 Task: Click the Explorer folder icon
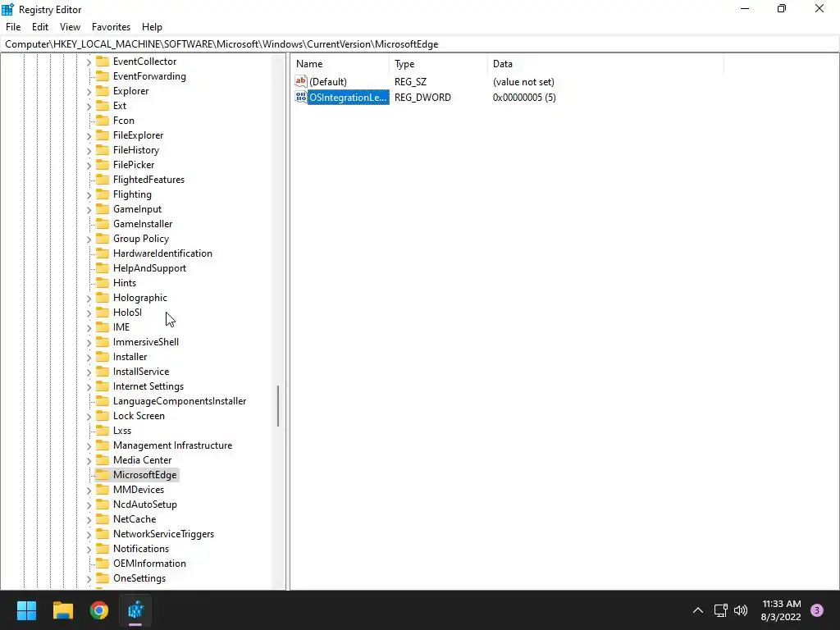coord(103,90)
